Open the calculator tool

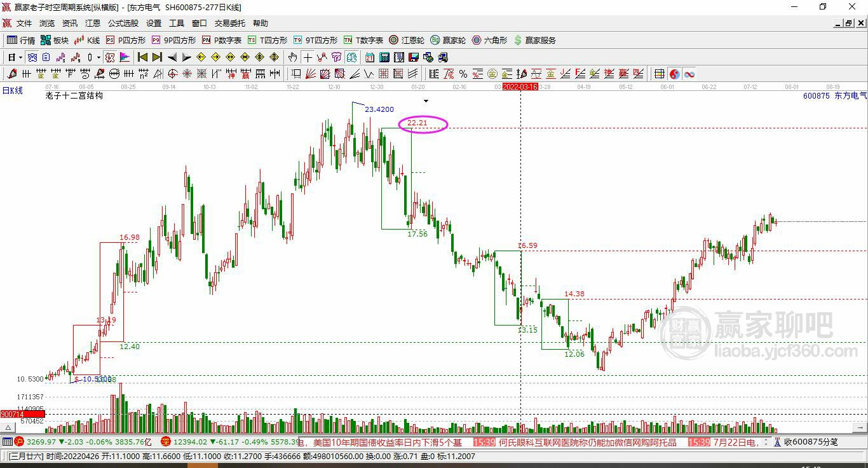pos(384,57)
